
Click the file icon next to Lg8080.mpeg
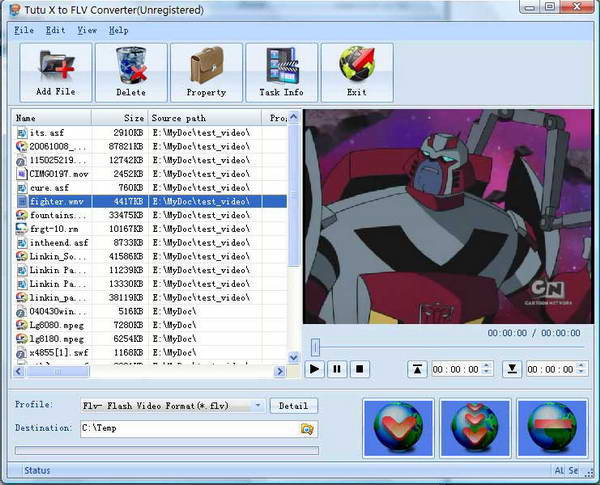22,325
